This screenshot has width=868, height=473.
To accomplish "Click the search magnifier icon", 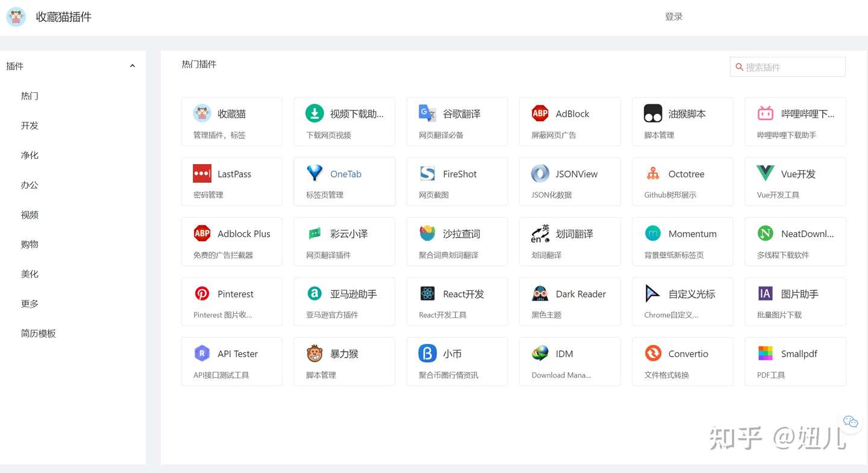I will click(739, 67).
